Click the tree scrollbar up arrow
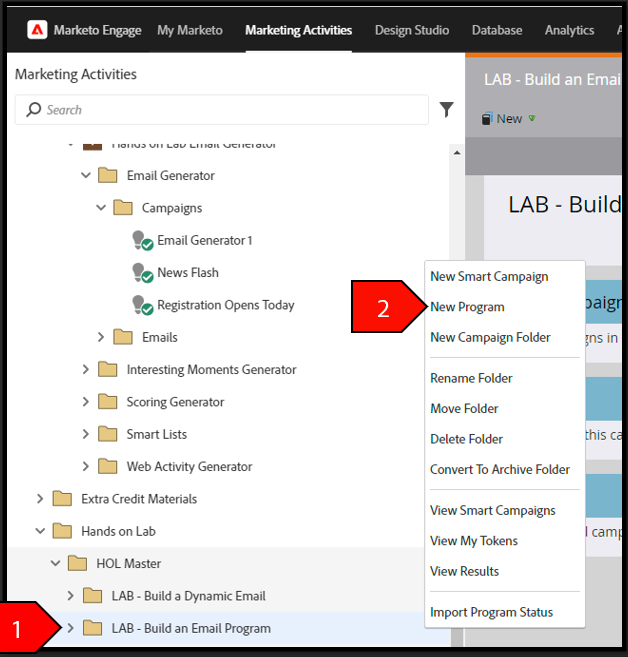 click(457, 153)
